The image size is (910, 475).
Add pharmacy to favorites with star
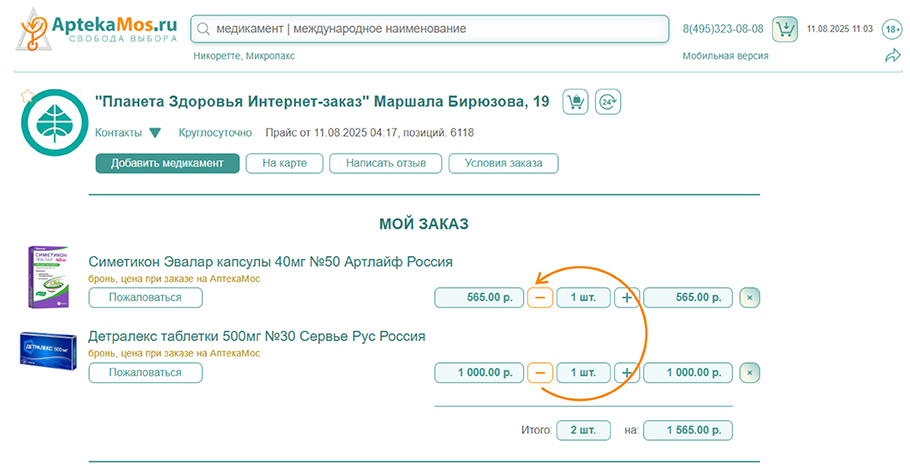pos(27,96)
